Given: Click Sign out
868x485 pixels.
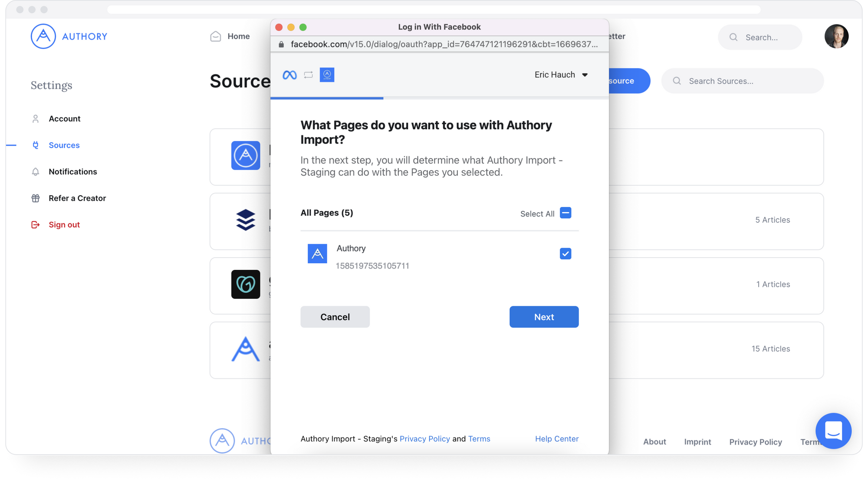Looking at the screenshot, I should tap(64, 225).
